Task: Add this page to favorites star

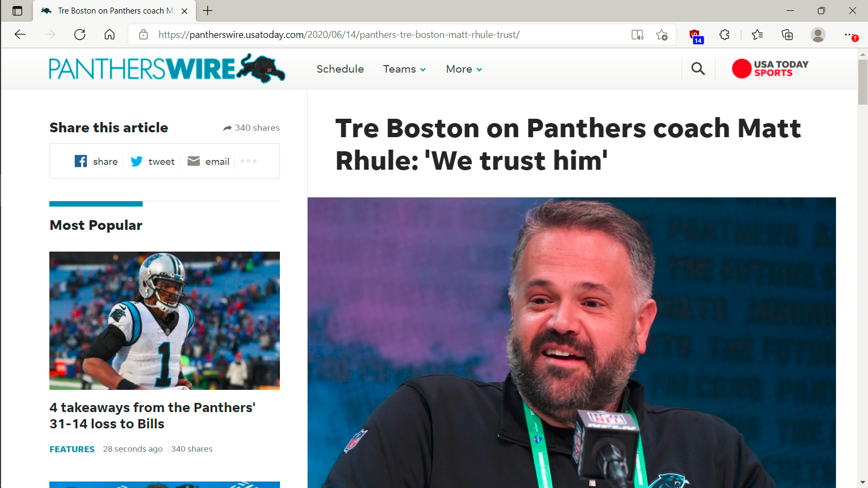Action: [661, 35]
